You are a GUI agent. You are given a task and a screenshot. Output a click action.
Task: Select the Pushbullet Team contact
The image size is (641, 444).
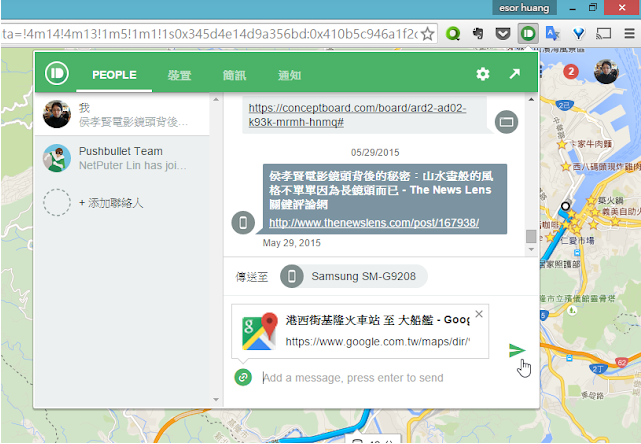(120, 157)
